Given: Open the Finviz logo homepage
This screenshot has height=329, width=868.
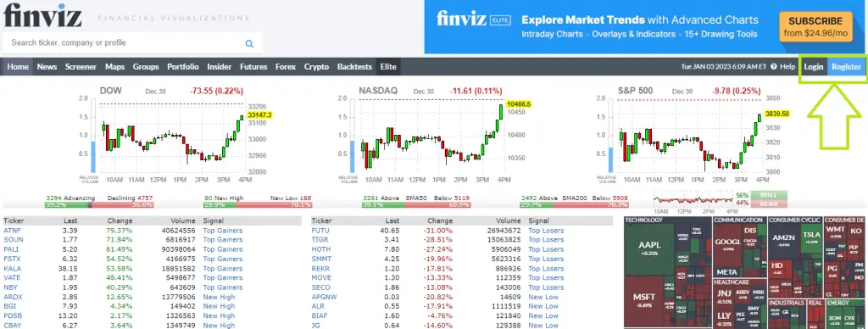Looking at the screenshot, I should coord(42,15).
